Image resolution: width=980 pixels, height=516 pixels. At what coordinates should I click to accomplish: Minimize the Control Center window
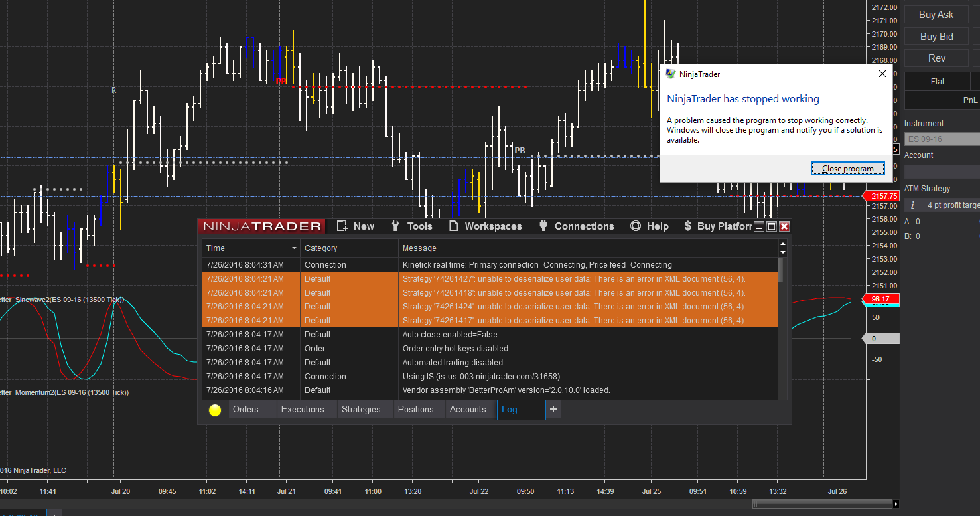click(x=759, y=226)
